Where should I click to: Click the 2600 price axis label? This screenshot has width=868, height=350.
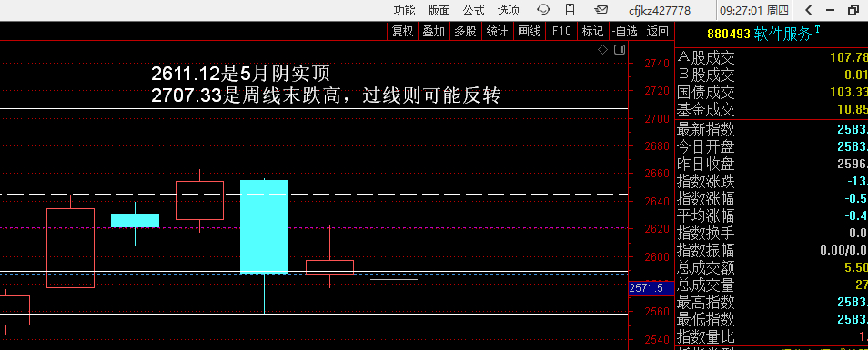(656, 257)
